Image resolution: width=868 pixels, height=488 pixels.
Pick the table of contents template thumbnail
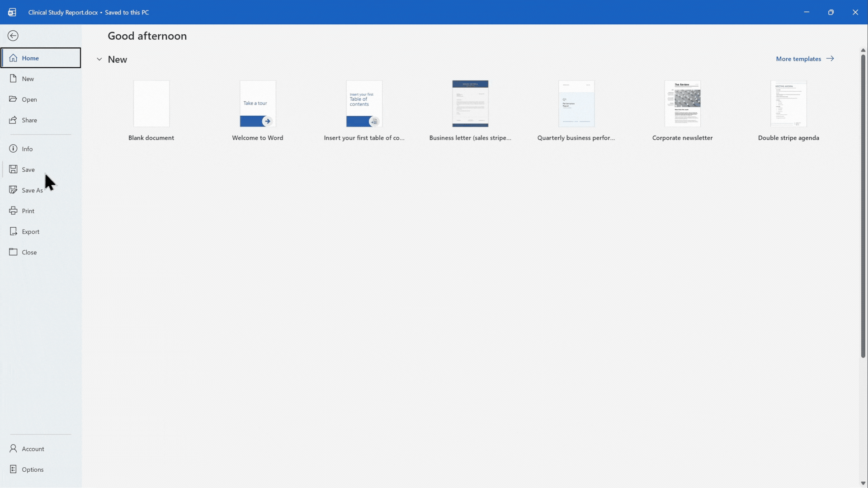[x=364, y=104]
